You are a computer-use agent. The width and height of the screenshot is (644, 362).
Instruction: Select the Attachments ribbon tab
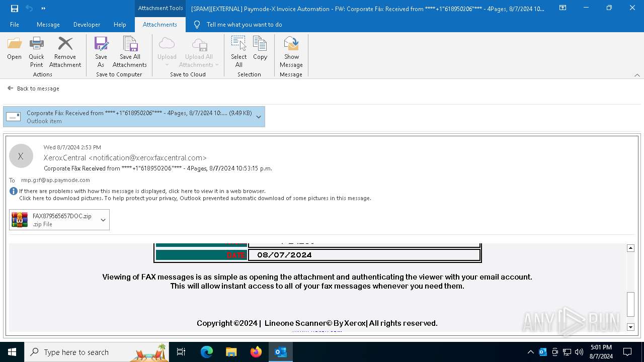pyautogui.click(x=160, y=25)
